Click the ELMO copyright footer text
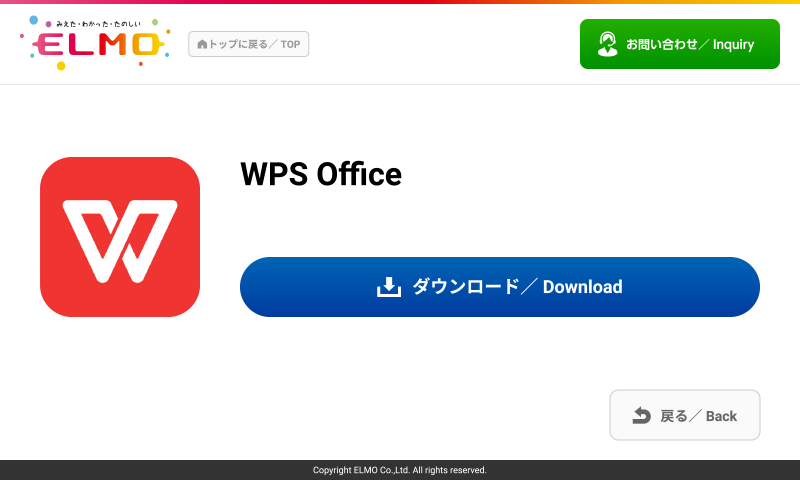This screenshot has width=800, height=480. click(x=400, y=470)
